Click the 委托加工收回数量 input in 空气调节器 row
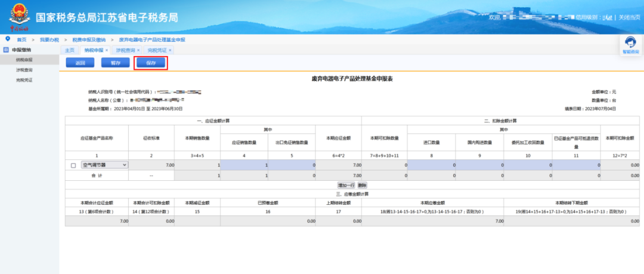 [x=528, y=165]
